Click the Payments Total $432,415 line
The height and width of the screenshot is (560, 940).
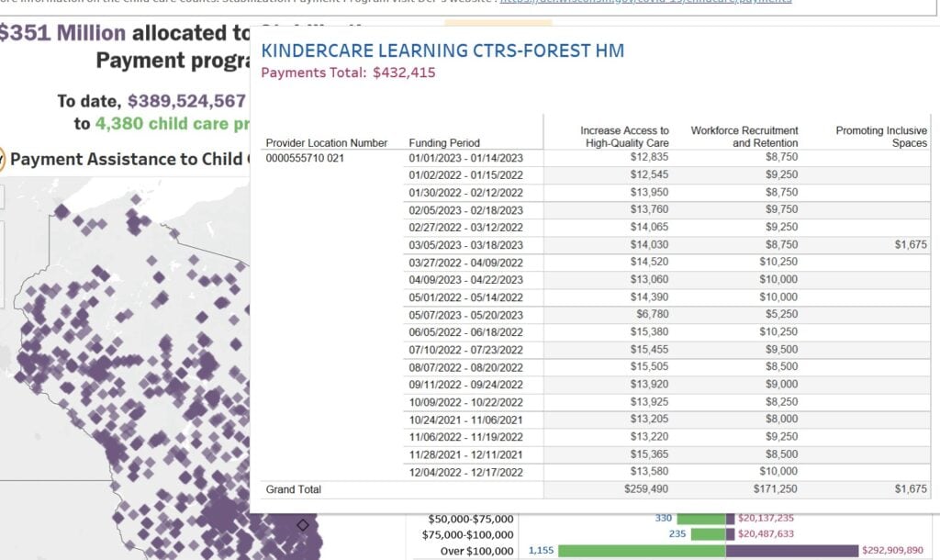(x=348, y=73)
